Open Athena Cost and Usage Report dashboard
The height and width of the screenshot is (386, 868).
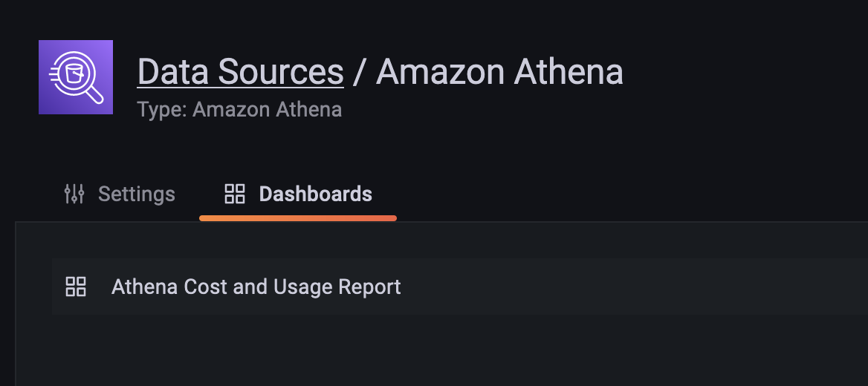pyautogui.click(x=256, y=287)
